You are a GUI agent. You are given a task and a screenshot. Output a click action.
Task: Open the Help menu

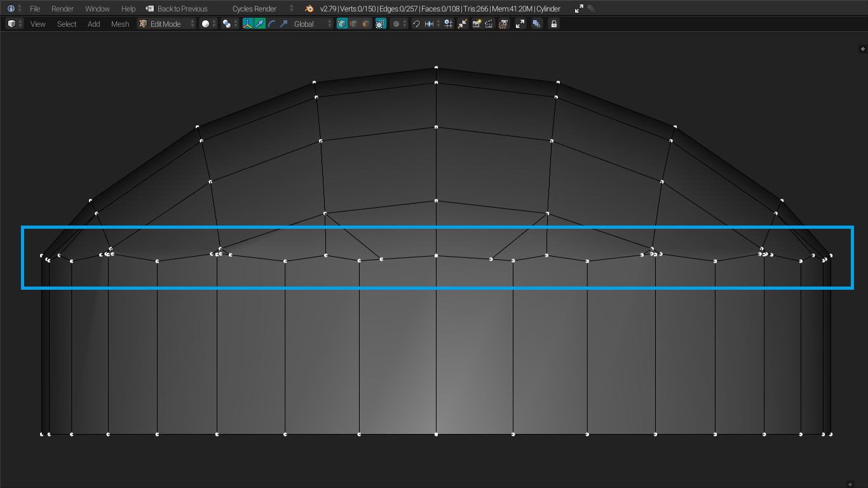coord(128,9)
